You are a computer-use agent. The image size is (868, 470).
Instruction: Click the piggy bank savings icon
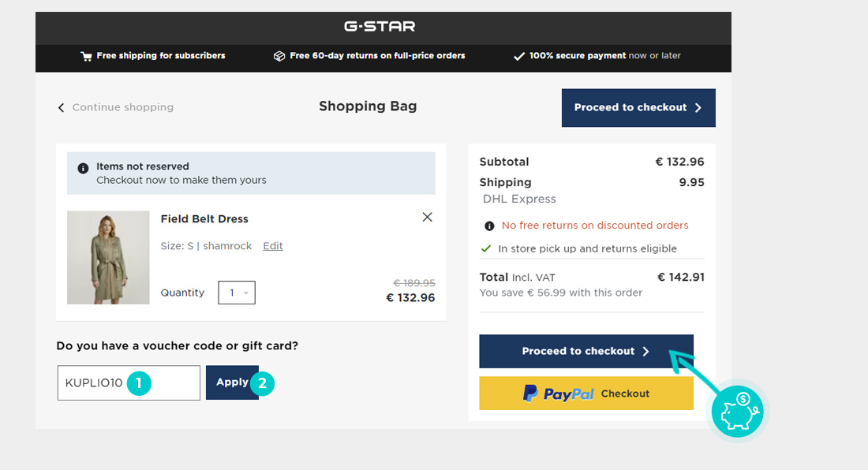point(737,411)
